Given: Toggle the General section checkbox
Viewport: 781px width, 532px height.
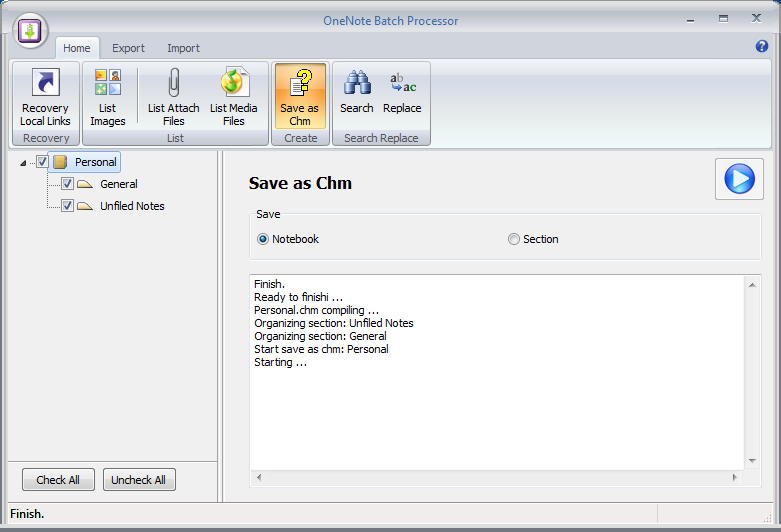Looking at the screenshot, I should pyautogui.click(x=67, y=183).
